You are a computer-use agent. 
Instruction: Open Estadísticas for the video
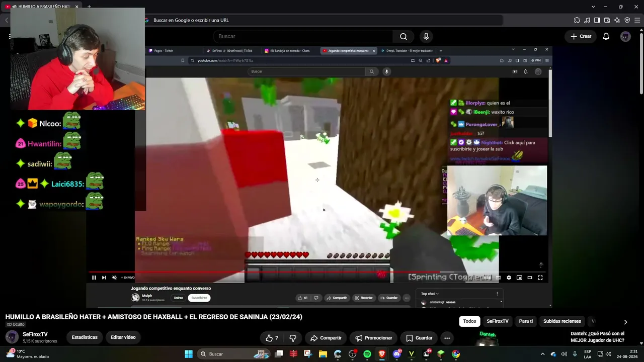(85, 337)
